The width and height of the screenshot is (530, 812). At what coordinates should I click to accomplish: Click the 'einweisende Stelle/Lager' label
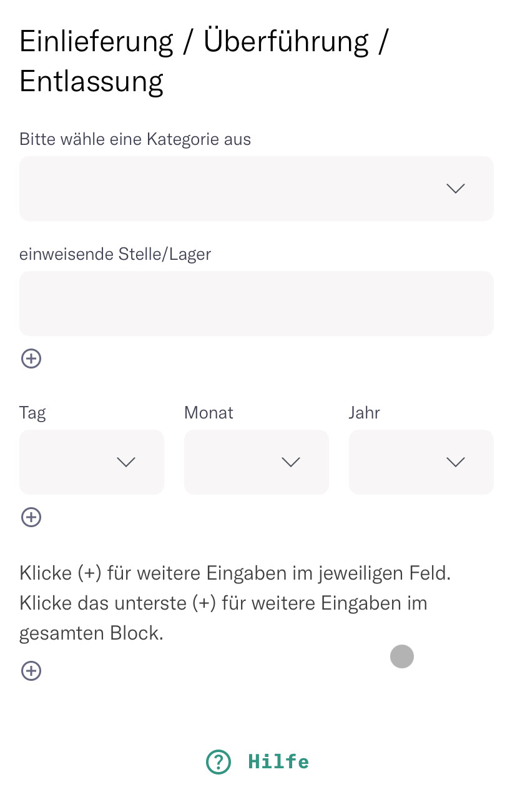(115, 254)
